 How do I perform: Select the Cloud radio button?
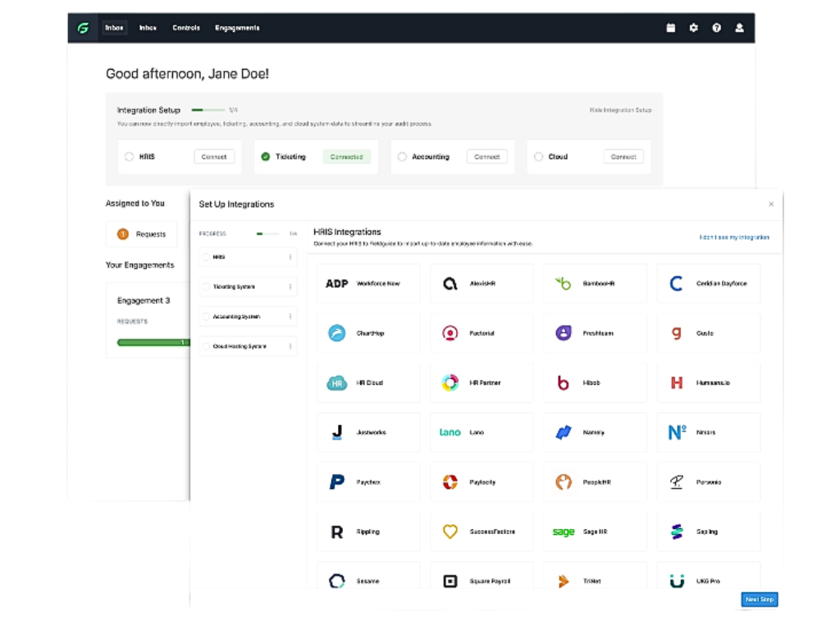click(538, 157)
